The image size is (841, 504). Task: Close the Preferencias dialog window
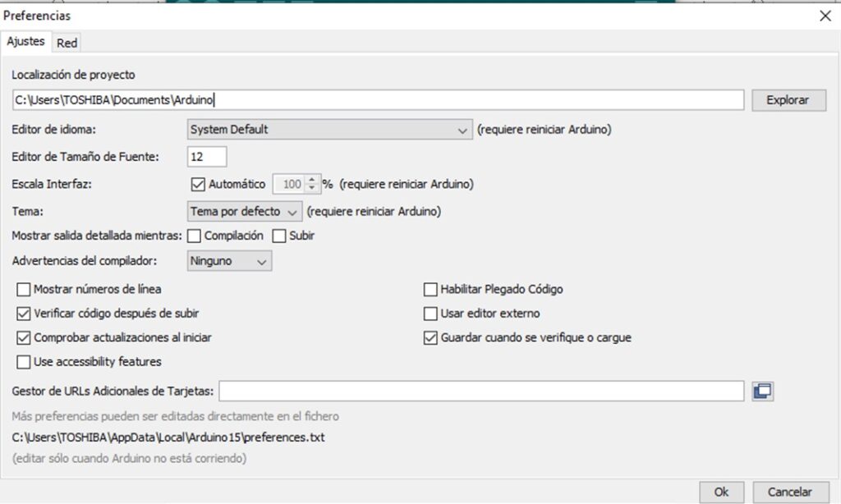(825, 16)
